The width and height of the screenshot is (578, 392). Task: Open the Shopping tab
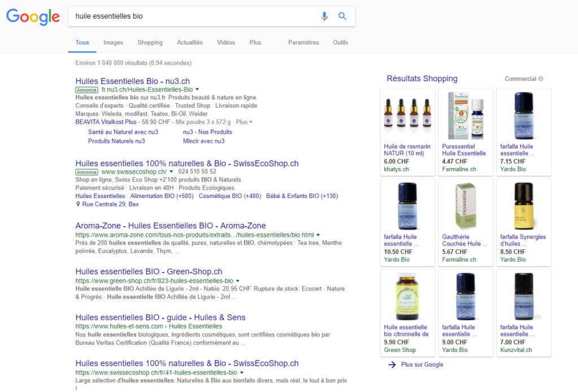point(150,43)
